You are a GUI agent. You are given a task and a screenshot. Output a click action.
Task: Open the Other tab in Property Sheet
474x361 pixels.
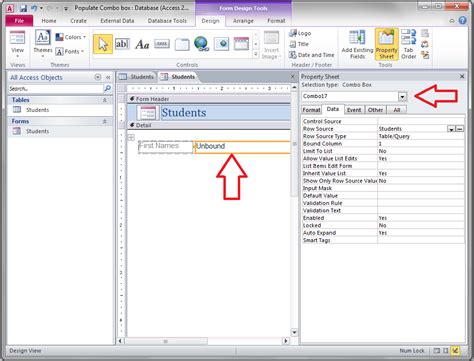click(375, 110)
